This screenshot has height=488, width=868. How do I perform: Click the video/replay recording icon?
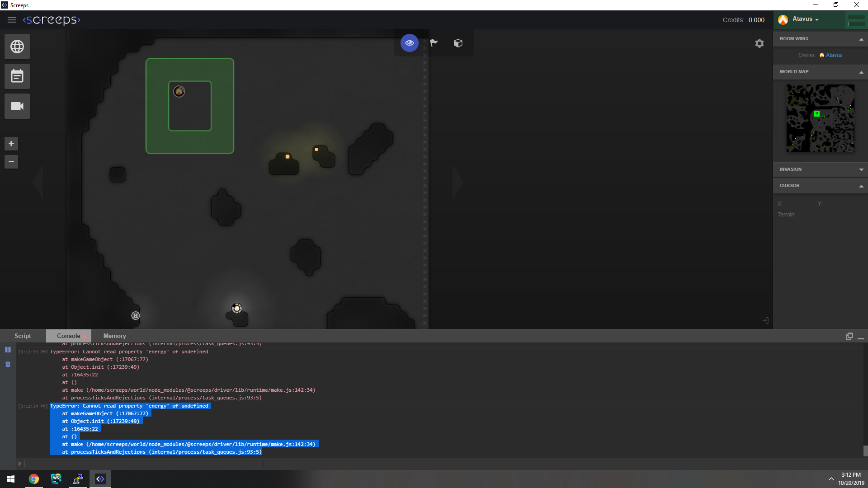tap(16, 106)
